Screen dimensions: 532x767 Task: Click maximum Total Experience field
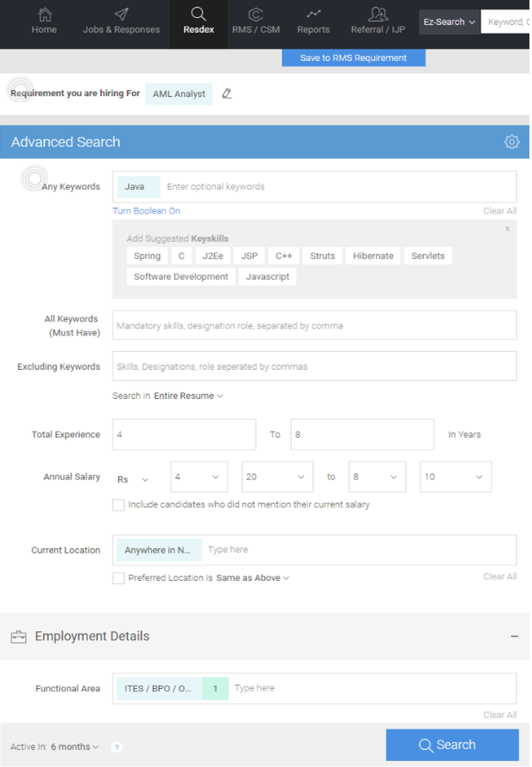(362, 434)
